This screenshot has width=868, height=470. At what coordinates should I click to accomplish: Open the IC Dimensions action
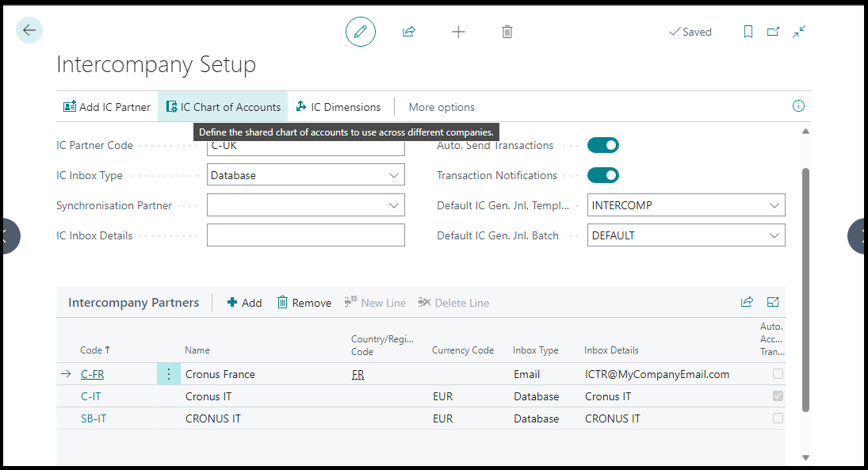338,107
